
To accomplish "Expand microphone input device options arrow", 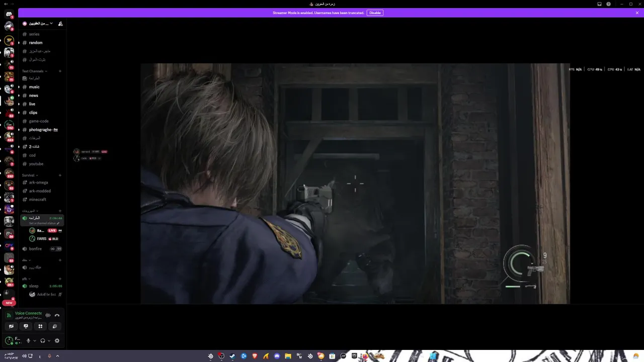I will [x=34, y=340].
